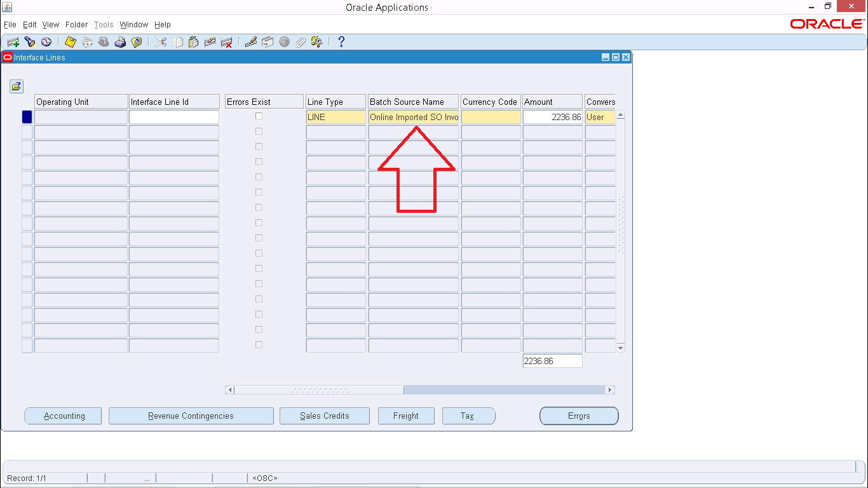Image resolution: width=868 pixels, height=488 pixels.
Task: Click the Amount cell showing 2236.86 in first row
Action: (x=553, y=117)
